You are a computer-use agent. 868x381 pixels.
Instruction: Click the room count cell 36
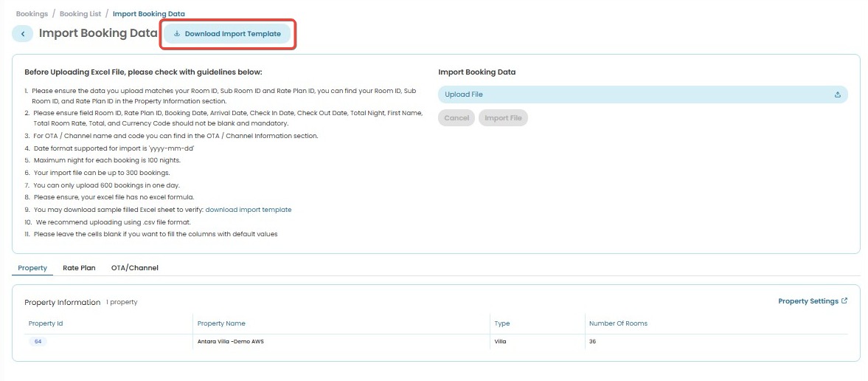pos(592,342)
